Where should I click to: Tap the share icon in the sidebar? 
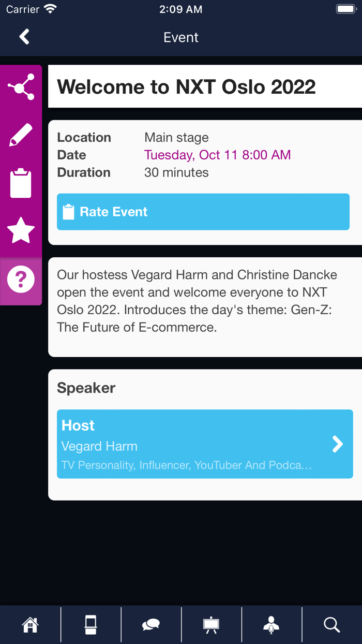pyautogui.click(x=21, y=87)
